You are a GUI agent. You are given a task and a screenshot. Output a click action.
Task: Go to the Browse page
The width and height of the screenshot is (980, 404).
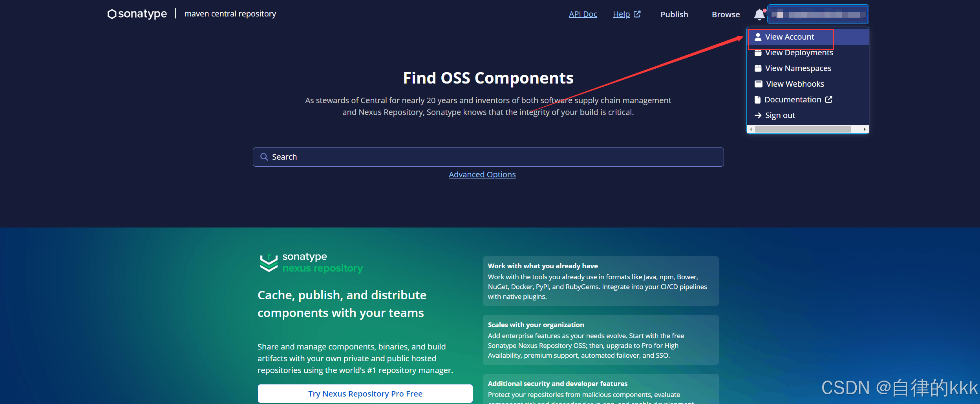point(726,15)
